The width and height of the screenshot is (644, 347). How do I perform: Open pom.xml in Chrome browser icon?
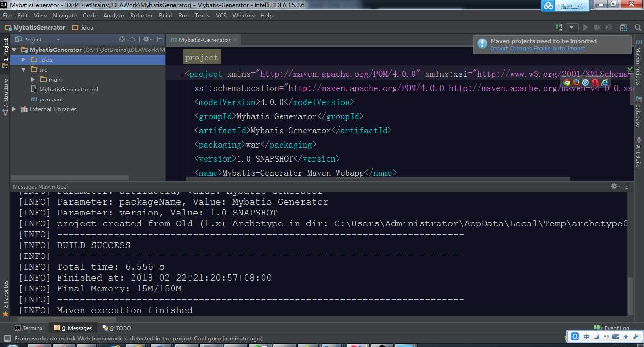click(567, 82)
